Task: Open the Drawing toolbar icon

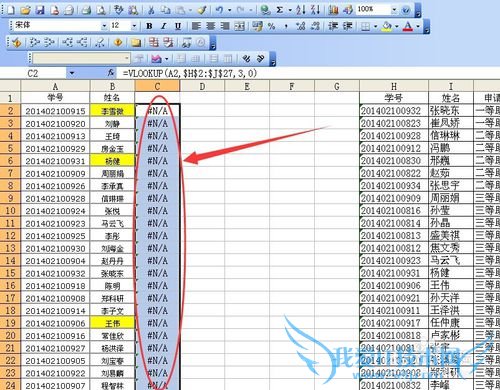Action: click(x=348, y=10)
